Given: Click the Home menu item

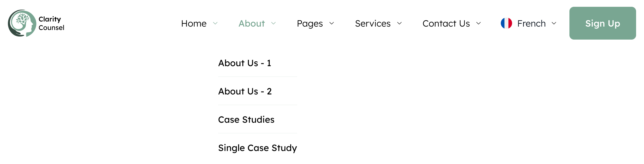Looking at the screenshot, I should click(194, 23).
